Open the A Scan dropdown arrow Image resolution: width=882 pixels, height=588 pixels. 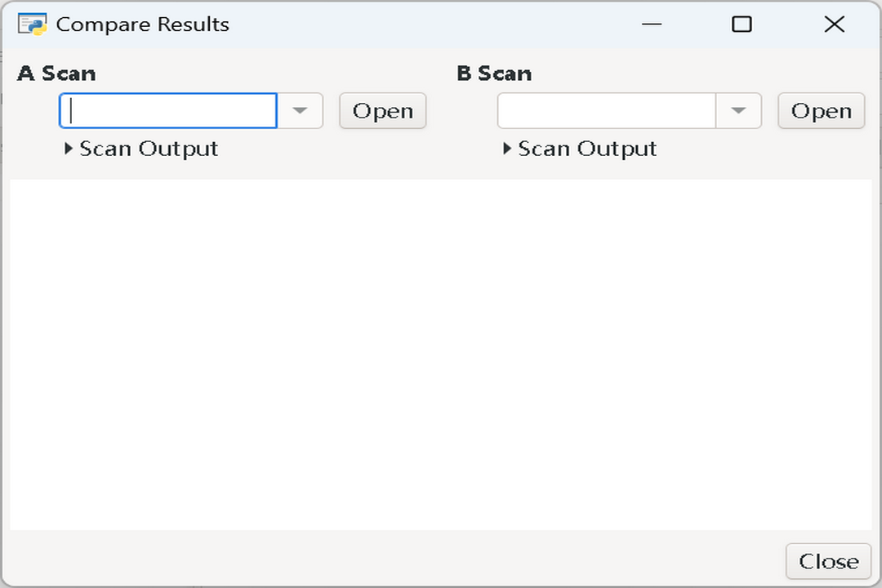300,111
